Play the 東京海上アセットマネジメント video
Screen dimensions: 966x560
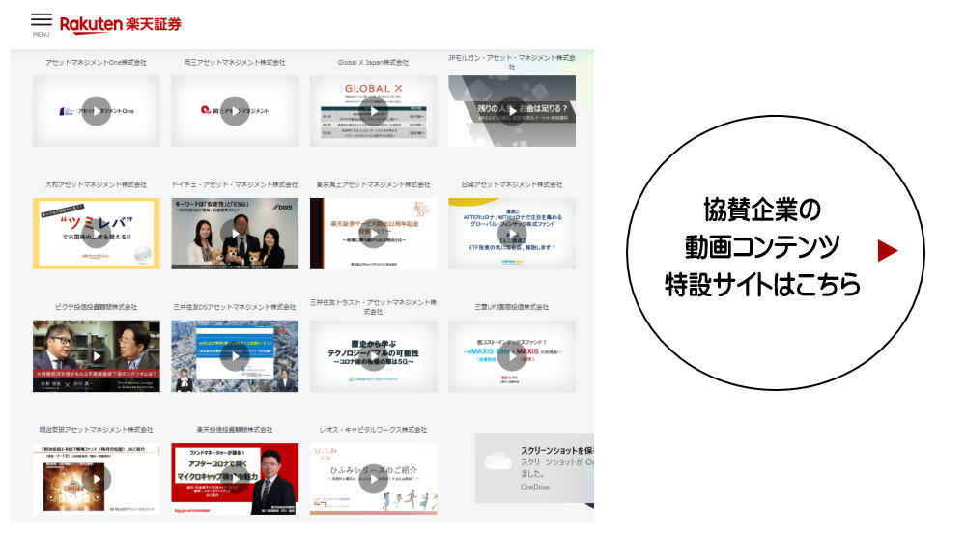373,234
